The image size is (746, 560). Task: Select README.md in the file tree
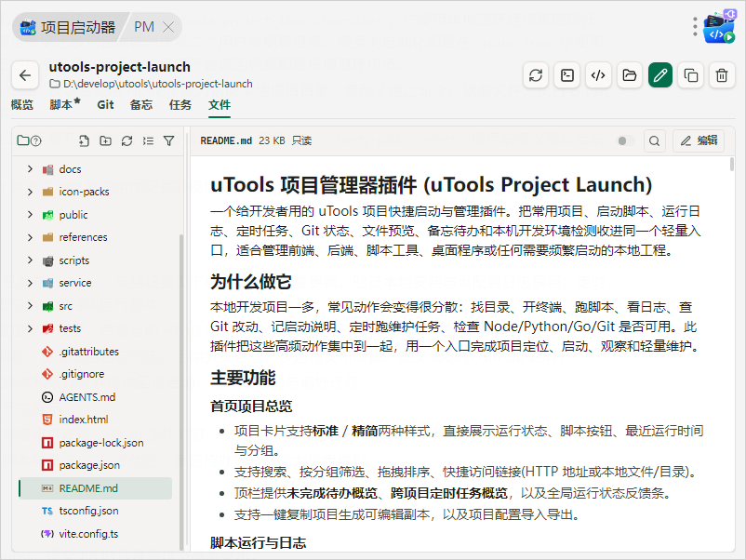(96, 488)
